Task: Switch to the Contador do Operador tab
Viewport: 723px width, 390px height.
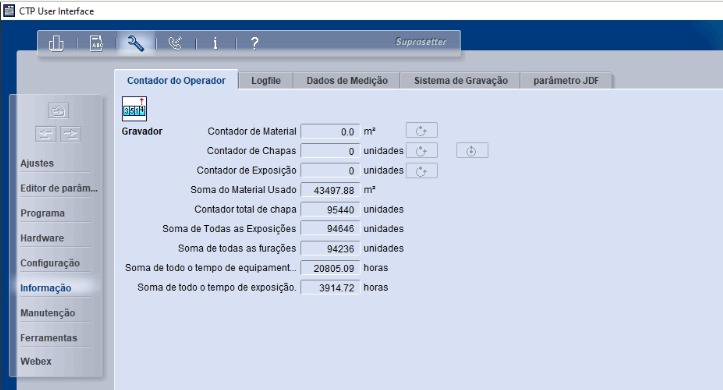Action: click(x=176, y=81)
